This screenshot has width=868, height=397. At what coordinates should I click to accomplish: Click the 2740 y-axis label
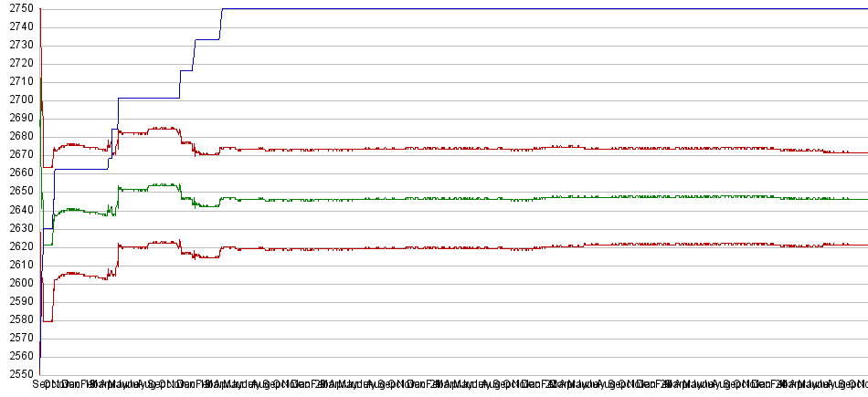coord(18,26)
